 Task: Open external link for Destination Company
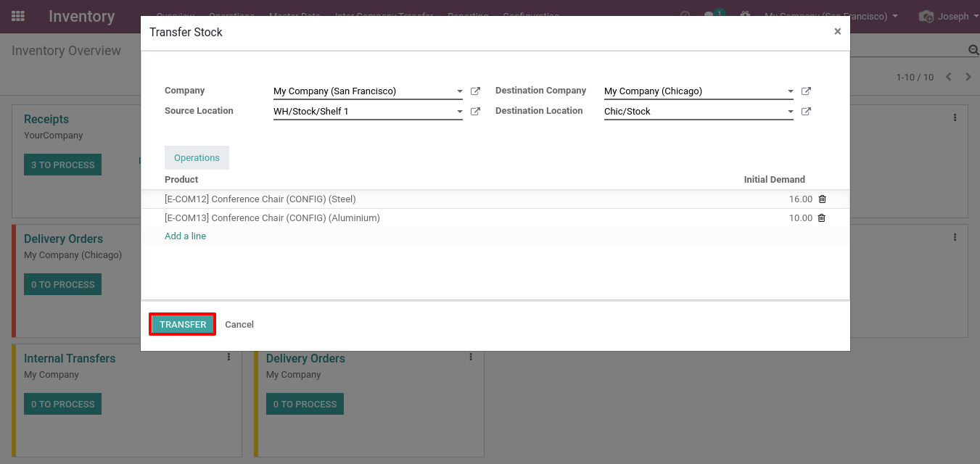click(x=806, y=91)
